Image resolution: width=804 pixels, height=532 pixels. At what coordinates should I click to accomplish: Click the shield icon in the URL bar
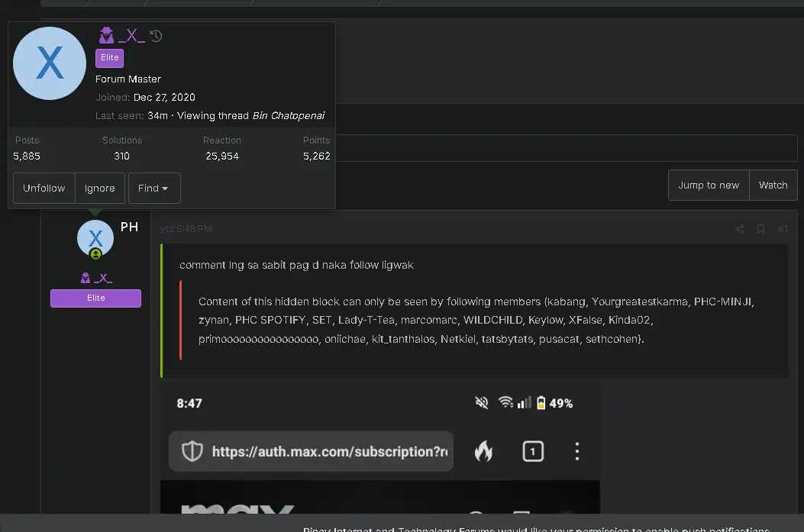click(192, 452)
